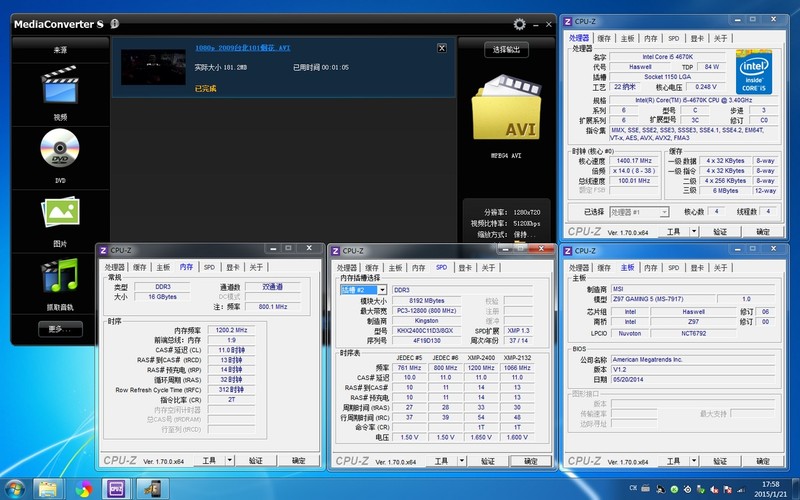Click the MediaConverter taskbar icon
The image size is (800, 500).
tap(152, 489)
